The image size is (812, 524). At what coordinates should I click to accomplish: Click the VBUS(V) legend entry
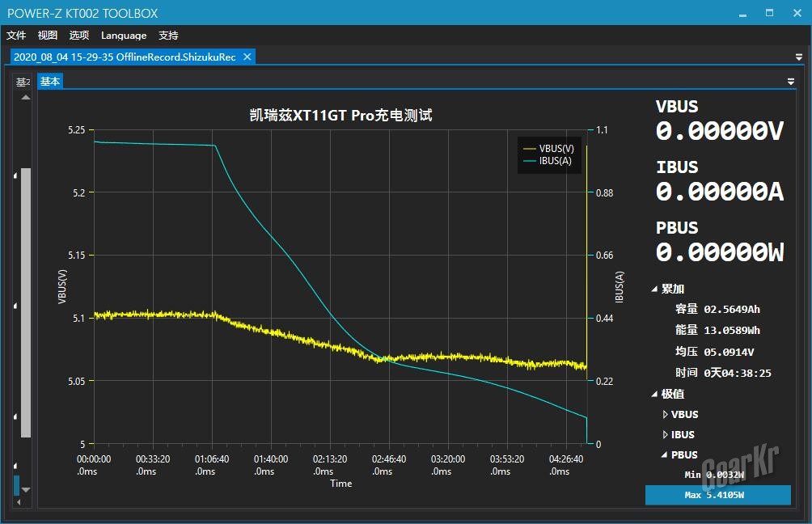click(x=549, y=149)
